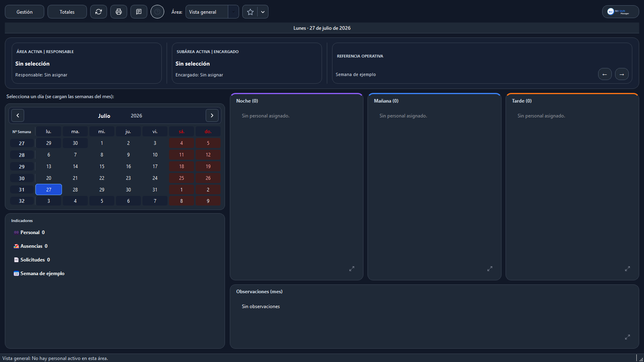644x362 pixels.
Task: Select week number 32
Action: [x=22, y=201]
